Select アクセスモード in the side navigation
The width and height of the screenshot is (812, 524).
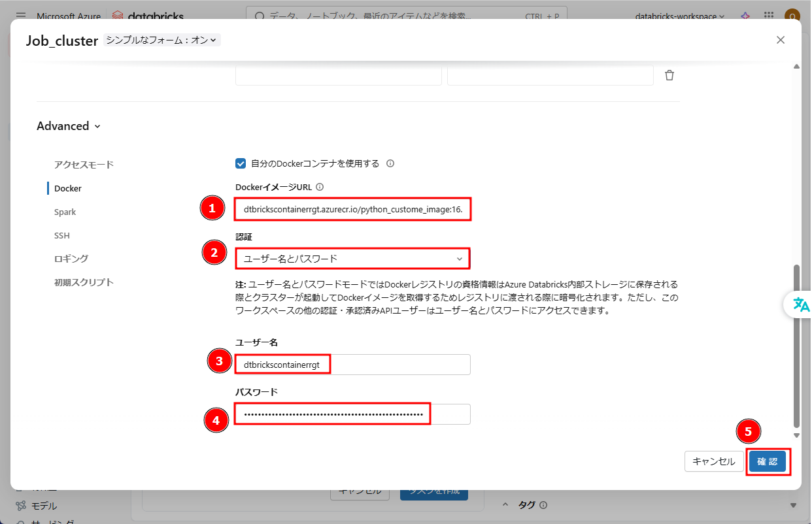84,165
